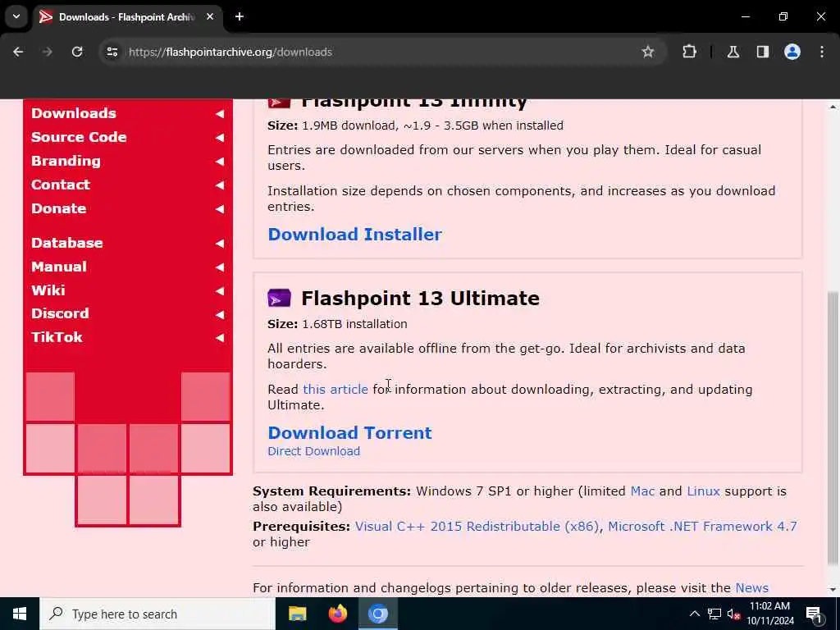
Task: Open the Windows Start menu
Action: 20,614
